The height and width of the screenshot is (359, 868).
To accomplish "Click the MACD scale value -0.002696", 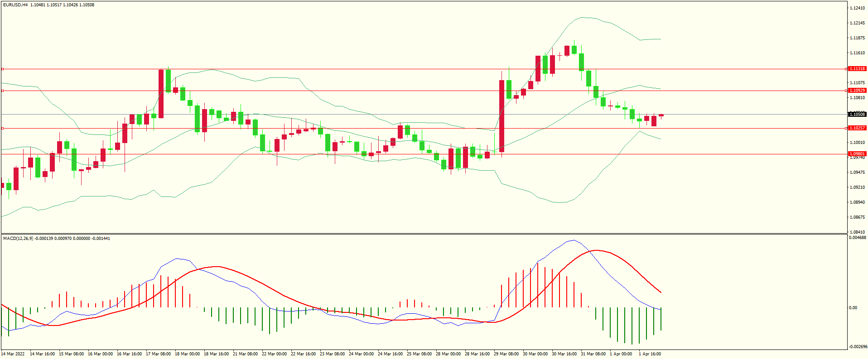I will click(858, 347).
